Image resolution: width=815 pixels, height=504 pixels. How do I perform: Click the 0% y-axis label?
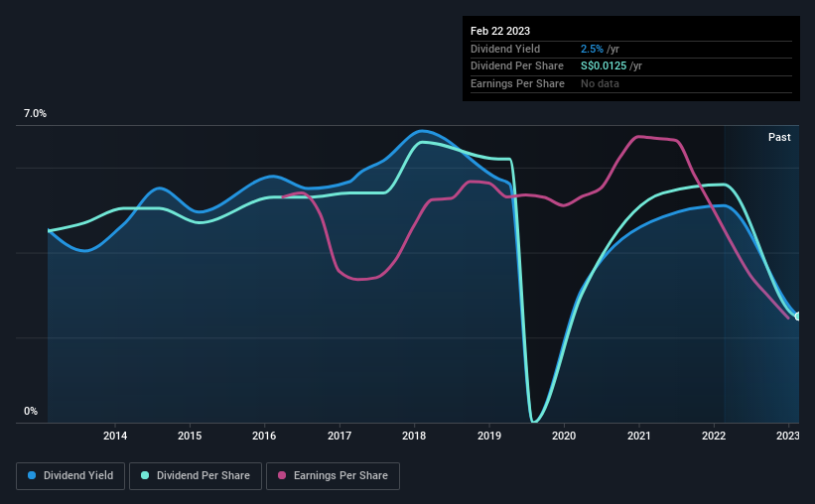point(31,411)
